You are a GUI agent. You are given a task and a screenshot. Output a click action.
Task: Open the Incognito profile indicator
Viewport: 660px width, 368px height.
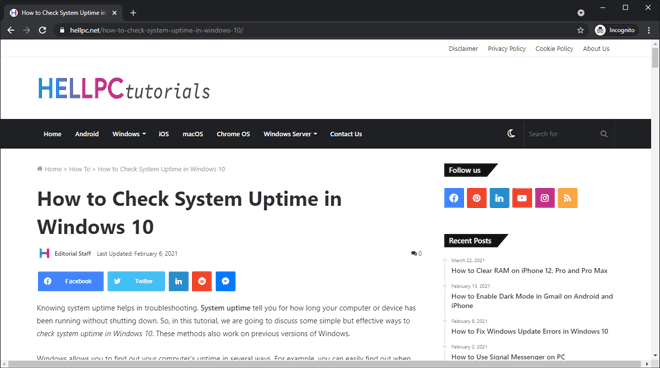pos(615,30)
